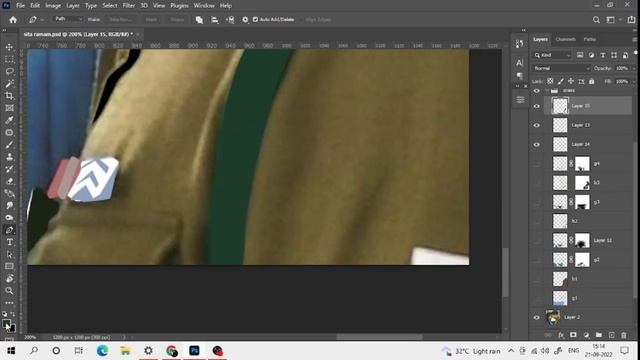
Task: Lock position icon in Layers panel
Action: (571, 81)
